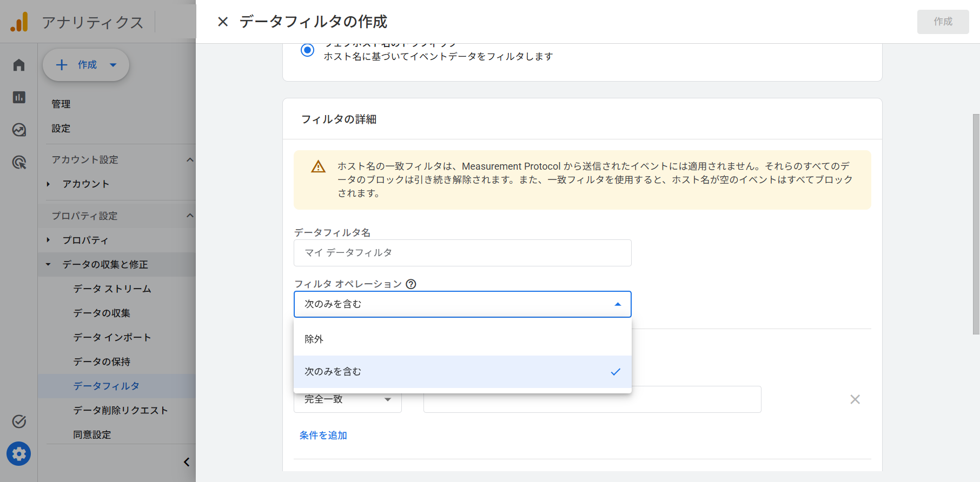Open the Home icon in left rail
This screenshot has width=980, height=482.
coord(19,65)
